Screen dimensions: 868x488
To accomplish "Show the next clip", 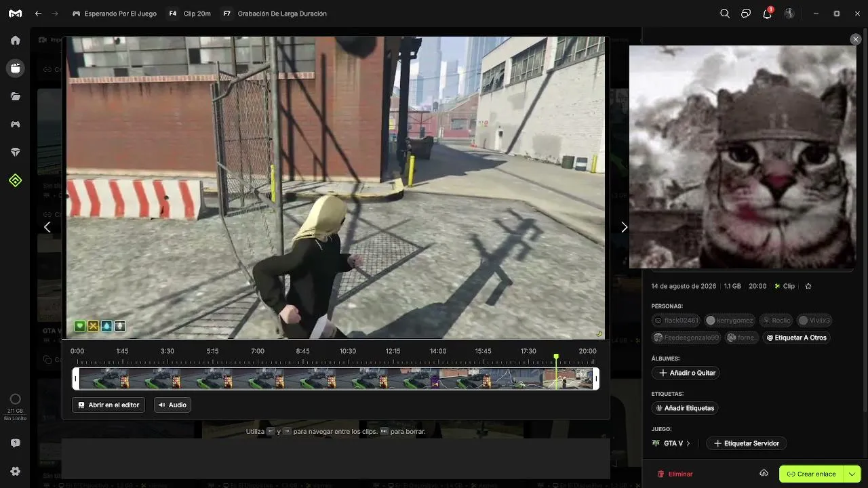I will click(x=625, y=227).
